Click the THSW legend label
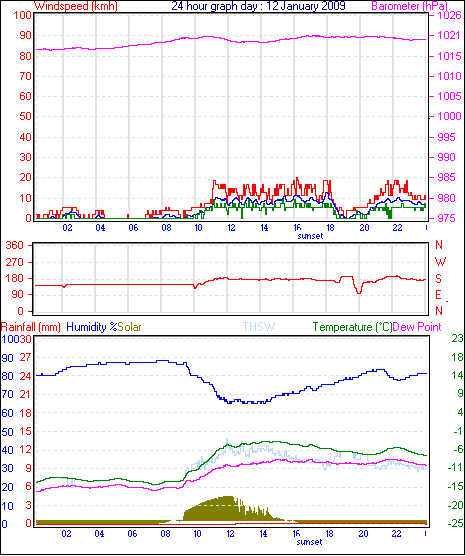 pyautogui.click(x=259, y=327)
